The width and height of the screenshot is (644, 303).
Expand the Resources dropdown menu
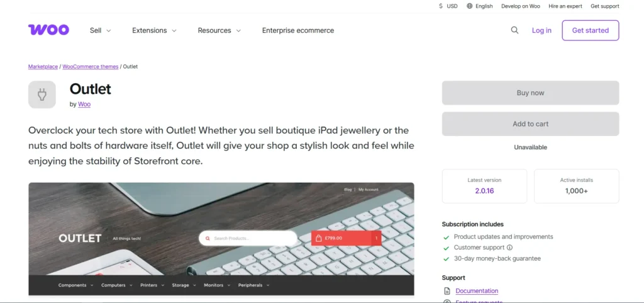(x=219, y=30)
